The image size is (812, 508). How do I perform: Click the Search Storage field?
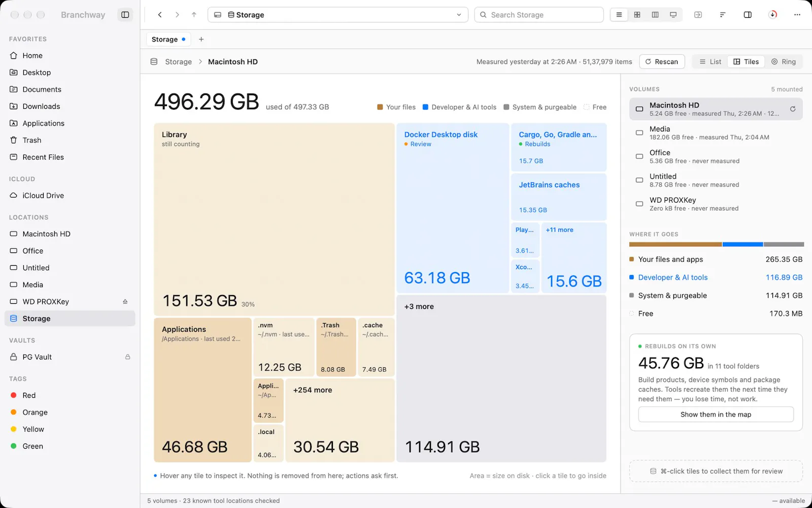(x=539, y=15)
